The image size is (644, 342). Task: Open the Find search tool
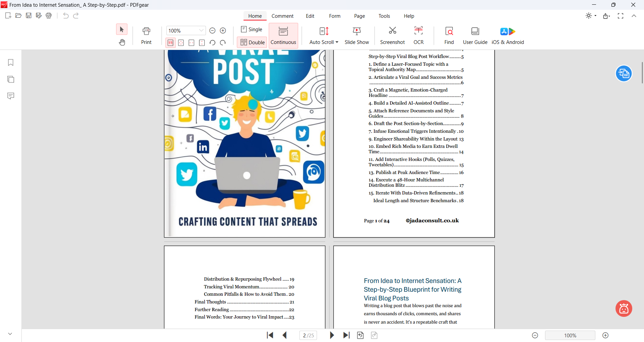(x=449, y=35)
